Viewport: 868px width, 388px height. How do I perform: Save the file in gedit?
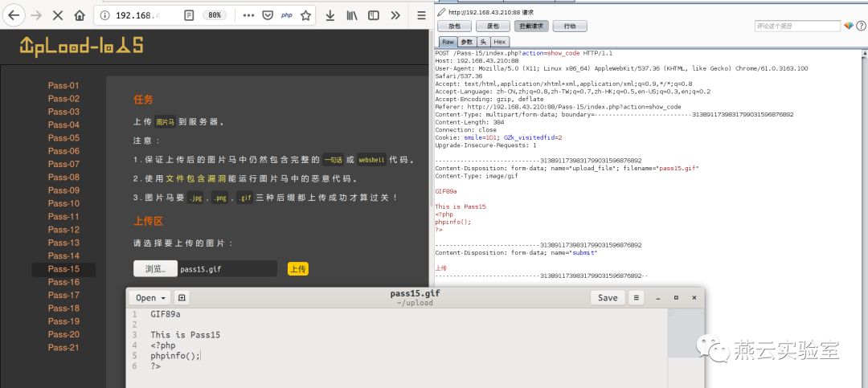click(x=608, y=298)
